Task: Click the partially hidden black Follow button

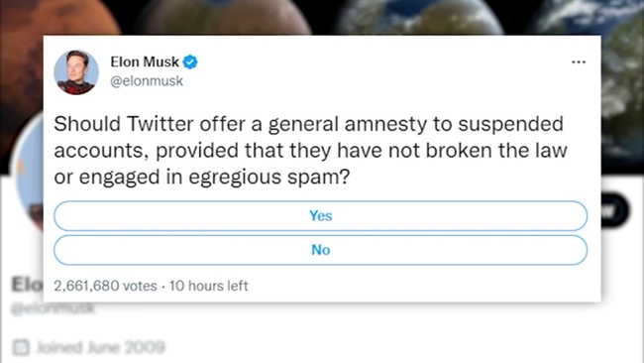Action: click(x=615, y=210)
